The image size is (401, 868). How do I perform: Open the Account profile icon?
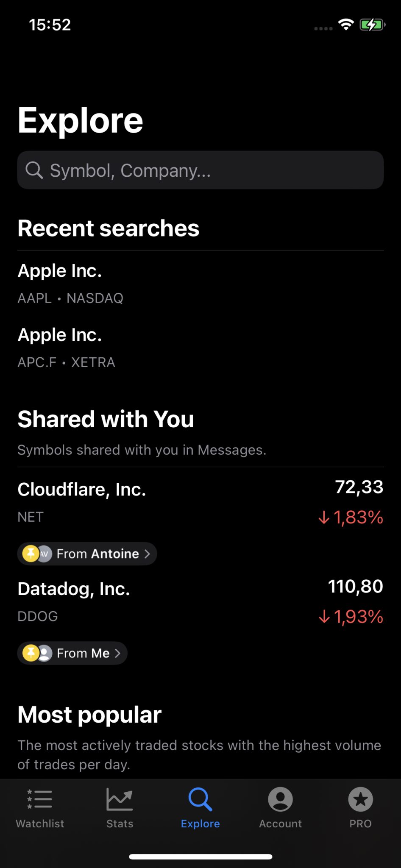pyautogui.click(x=280, y=799)
